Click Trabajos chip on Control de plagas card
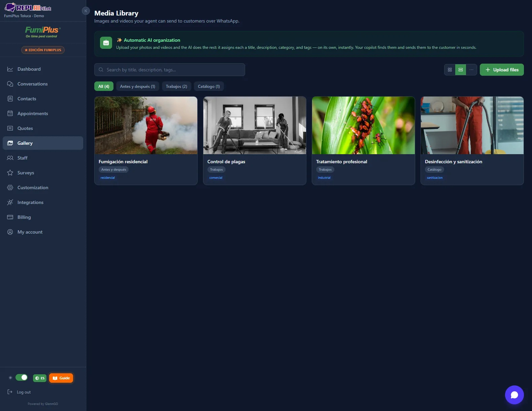 (217, 170)
